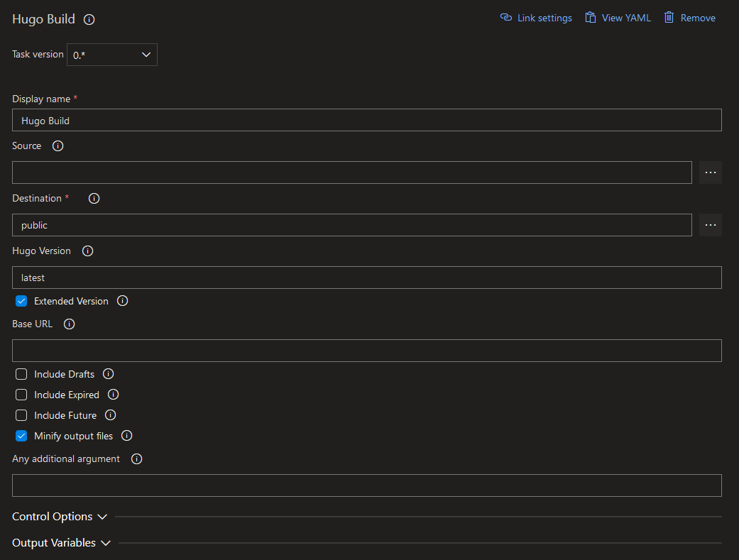The height and width of the screenshot is (560, 739).
Task: Enable the Include Expired checkbox
Action: [21, 395]
